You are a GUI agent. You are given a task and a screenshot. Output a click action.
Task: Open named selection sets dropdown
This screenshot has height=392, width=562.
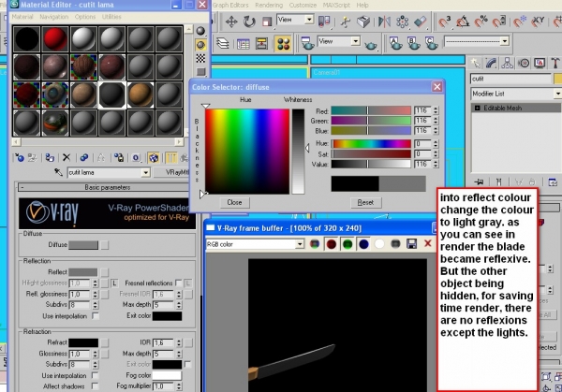pyautogui.click(x=505, y=41)
